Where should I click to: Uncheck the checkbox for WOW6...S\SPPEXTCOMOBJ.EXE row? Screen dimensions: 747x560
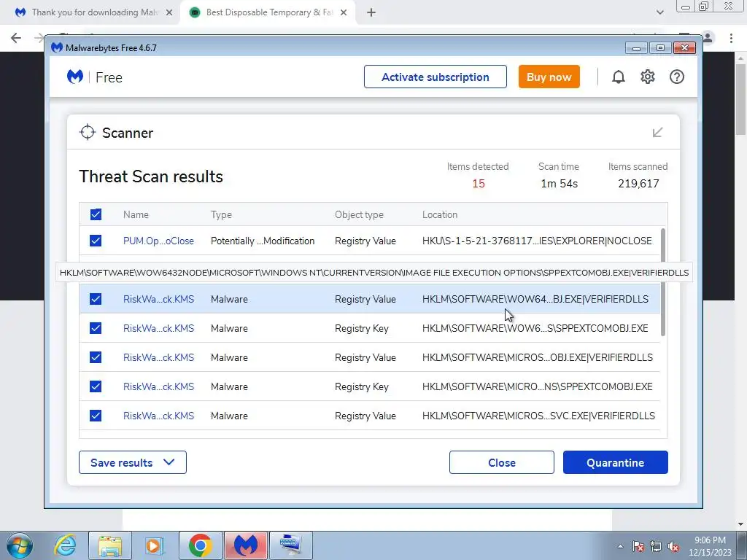[96, 328]
